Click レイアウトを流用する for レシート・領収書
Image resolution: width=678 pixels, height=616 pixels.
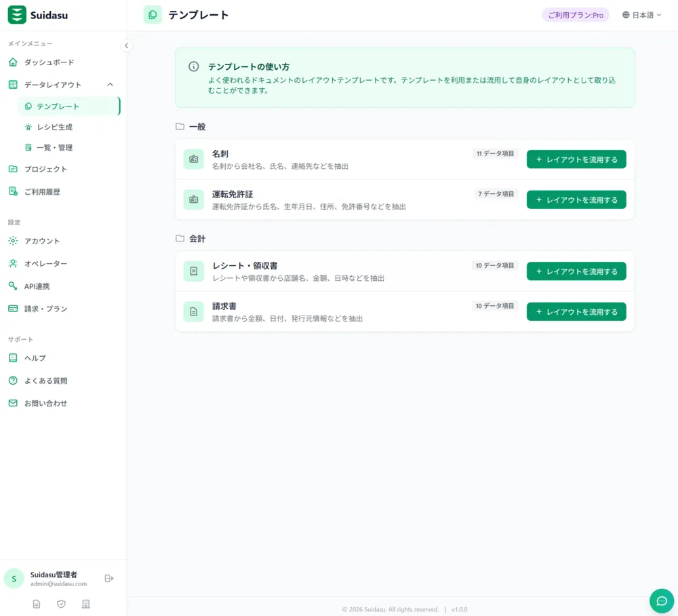576,271
